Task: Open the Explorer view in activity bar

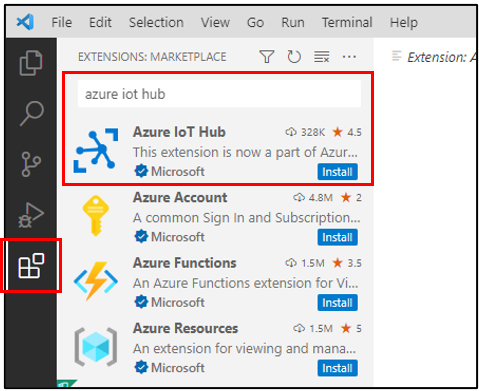Action: point(31,63)
